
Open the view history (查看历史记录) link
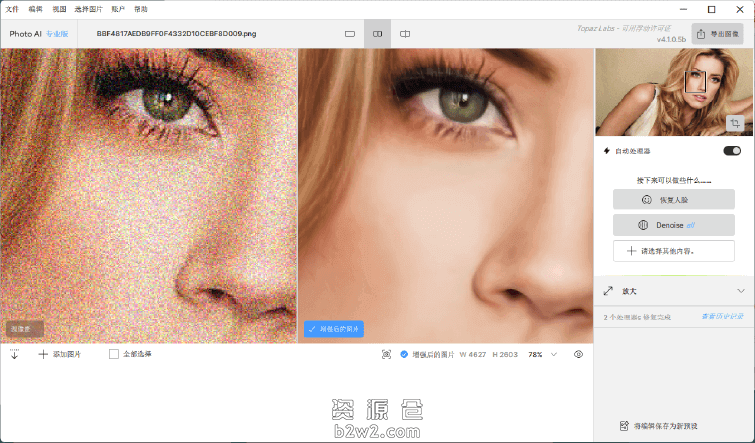722,317
